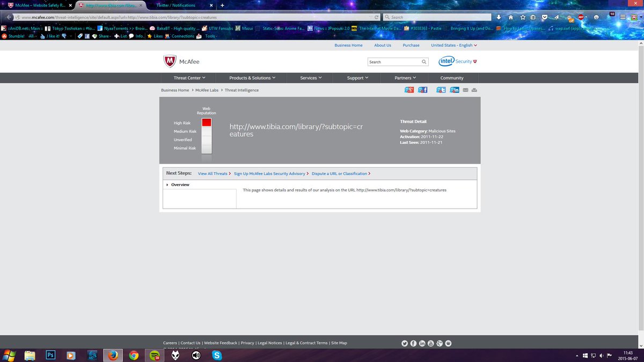Click the Purchase link
Image resolution: width=644 pixels, height=362 pixels.
coord(411,45)
